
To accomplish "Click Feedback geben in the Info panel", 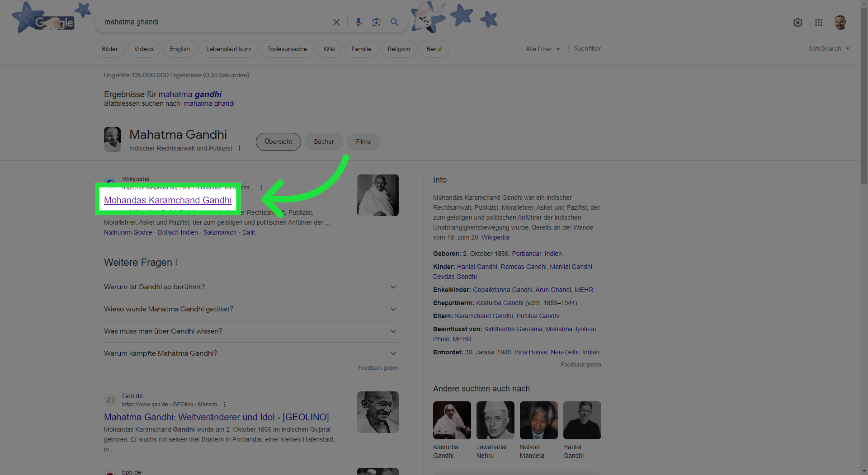I will 581,365.
